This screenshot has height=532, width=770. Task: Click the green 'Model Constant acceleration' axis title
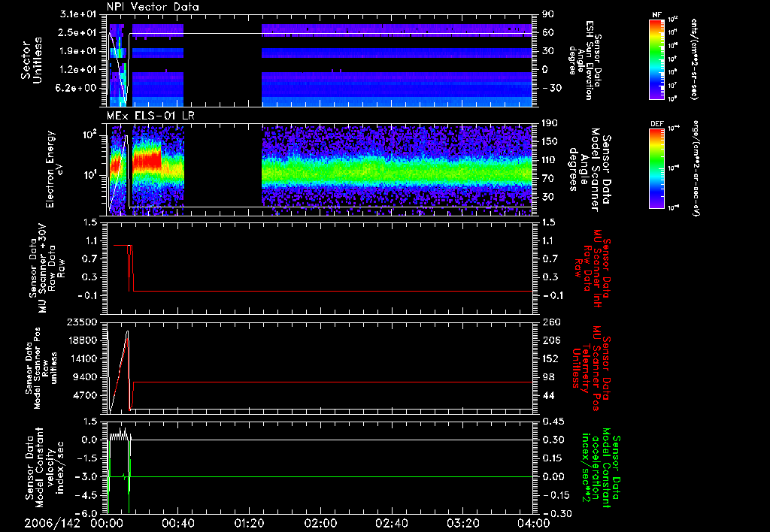[600, 467]
